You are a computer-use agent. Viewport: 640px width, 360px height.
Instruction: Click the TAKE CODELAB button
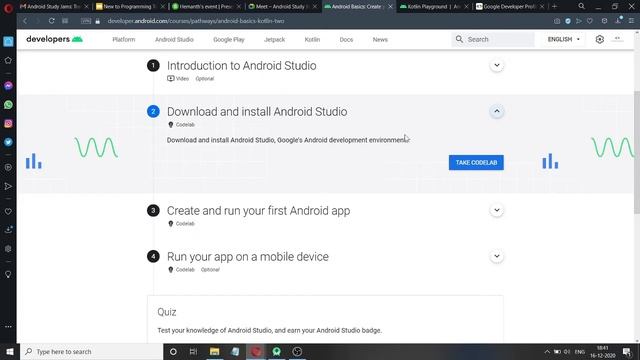[476, 162]
